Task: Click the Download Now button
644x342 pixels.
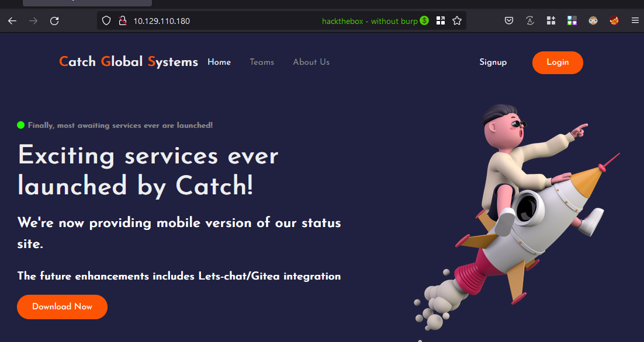Action: point(62,306)
